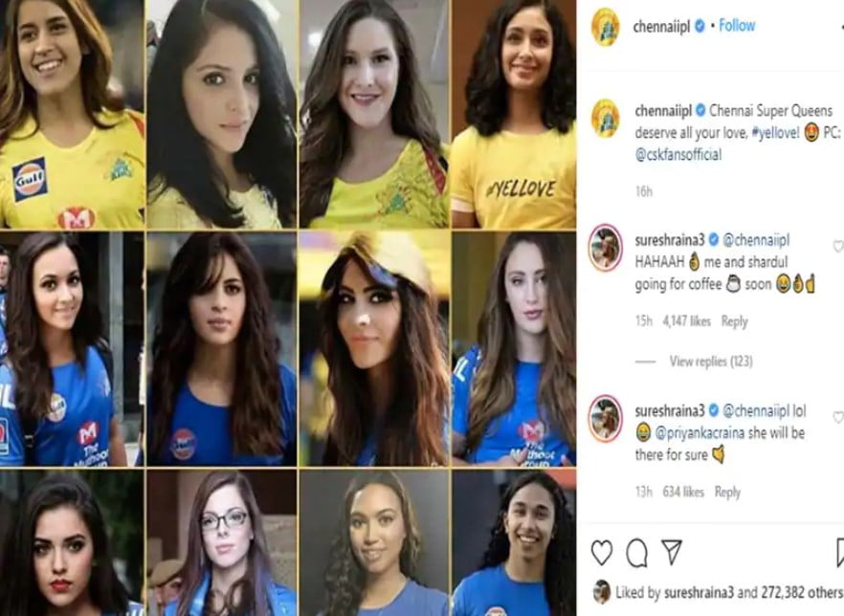Click chennaiipl username in post header
The image size is (844, 616).
click(661, 26)
